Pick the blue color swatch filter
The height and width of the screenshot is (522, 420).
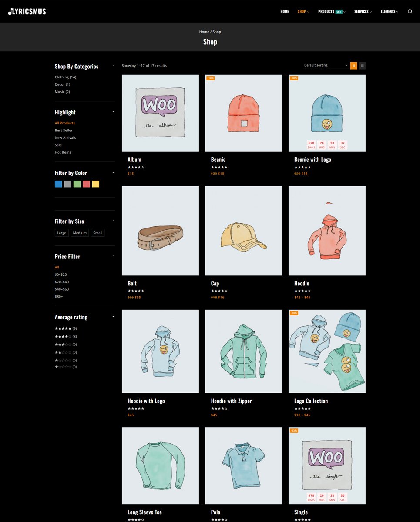coord(58,184)
